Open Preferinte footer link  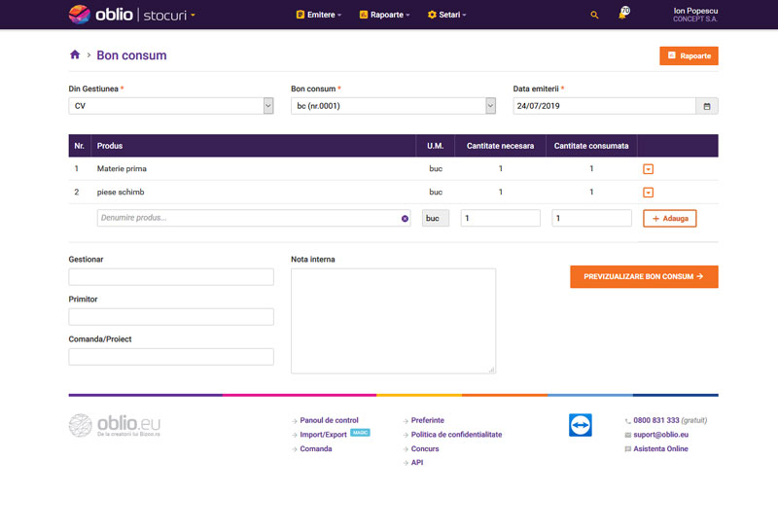click(x=427, y=420)
